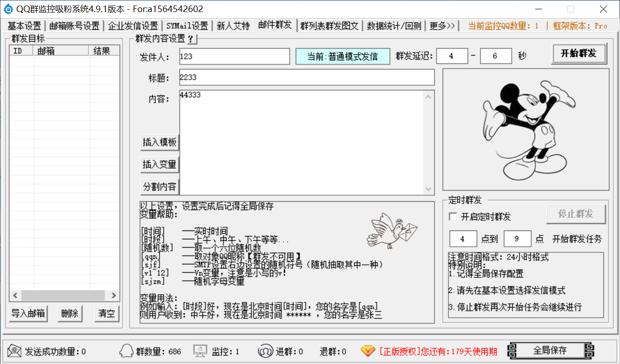Click the 当前监控QQ数量: 1 text
620x364 pixels.
point(504,26)
